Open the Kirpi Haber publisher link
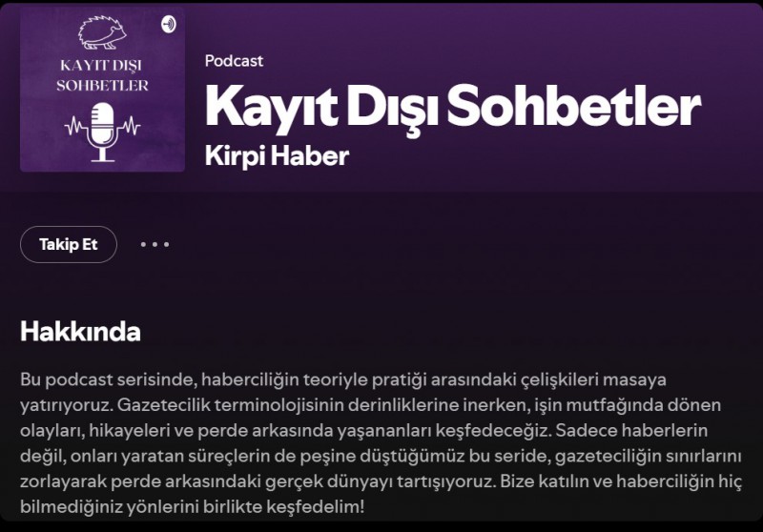The height and width of the screenshot is (532, 763). click(277, 155)
